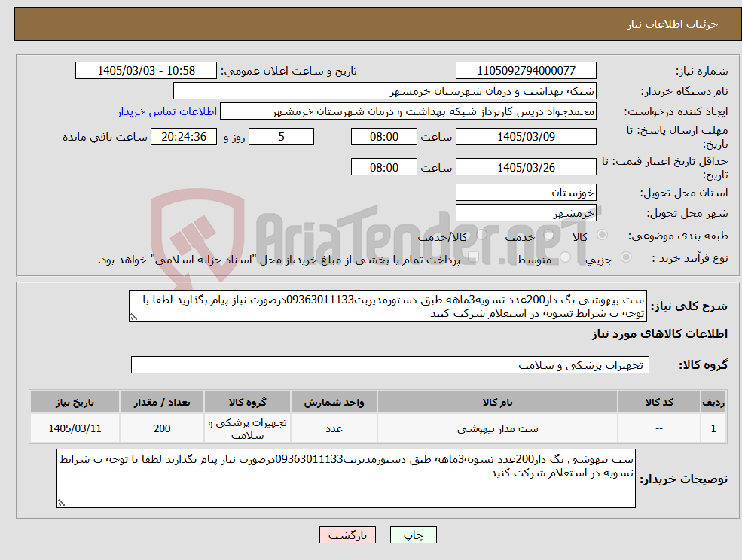Click the واحد شمارش column header
The image size is (742, 560).
click(334, 402)
